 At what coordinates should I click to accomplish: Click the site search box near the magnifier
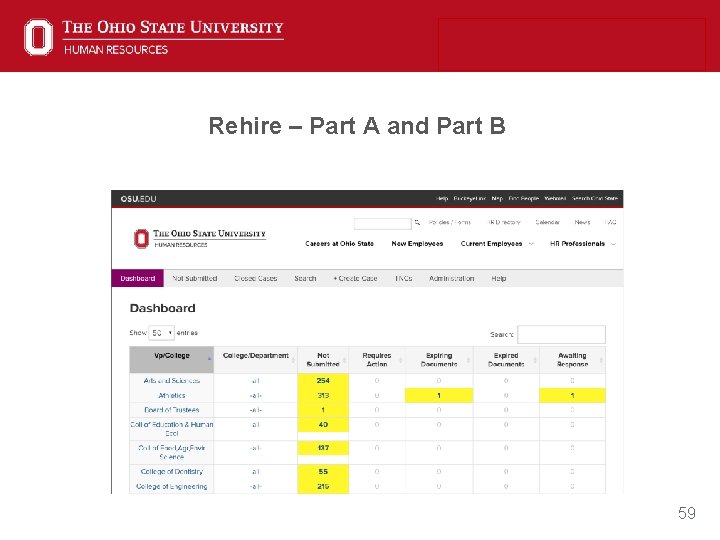pyautogui.click(x=382, y=223)
